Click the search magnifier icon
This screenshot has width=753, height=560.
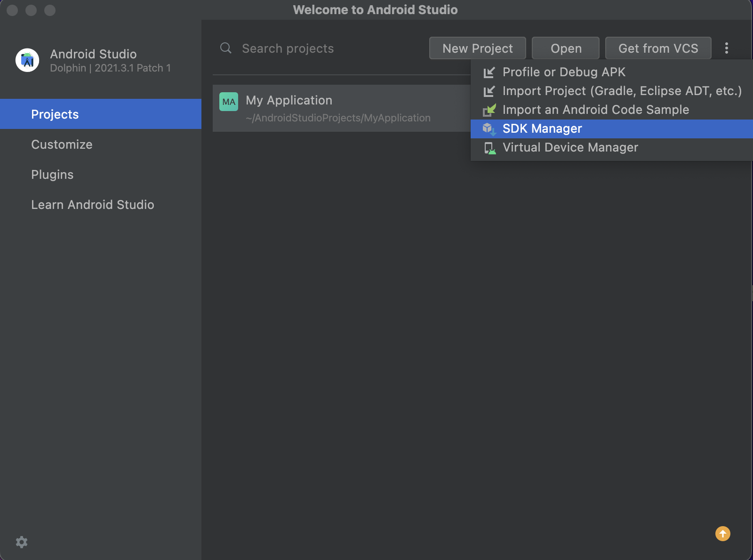(x=226, y=48)
